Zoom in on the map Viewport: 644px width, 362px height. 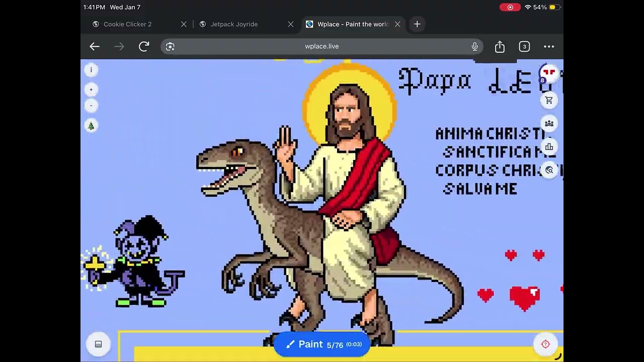click(91, 89)
